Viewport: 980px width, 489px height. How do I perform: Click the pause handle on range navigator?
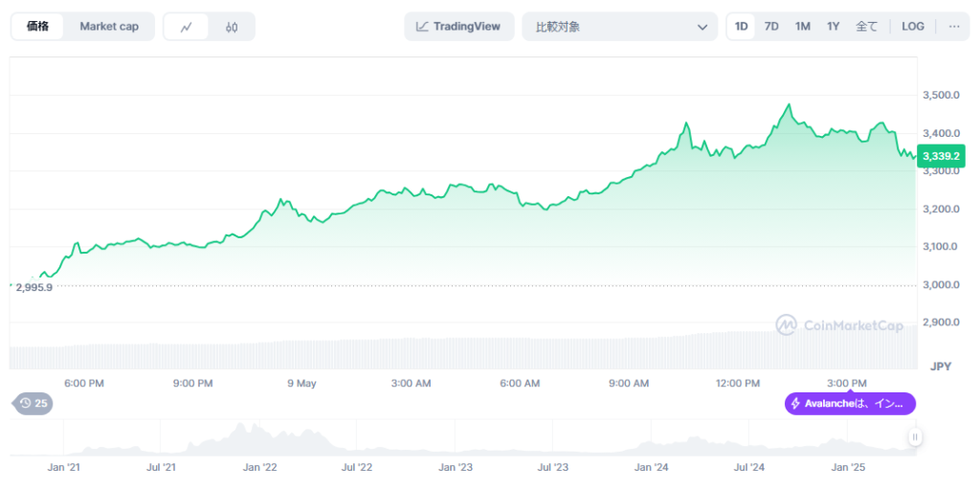[x=915, y=437]
